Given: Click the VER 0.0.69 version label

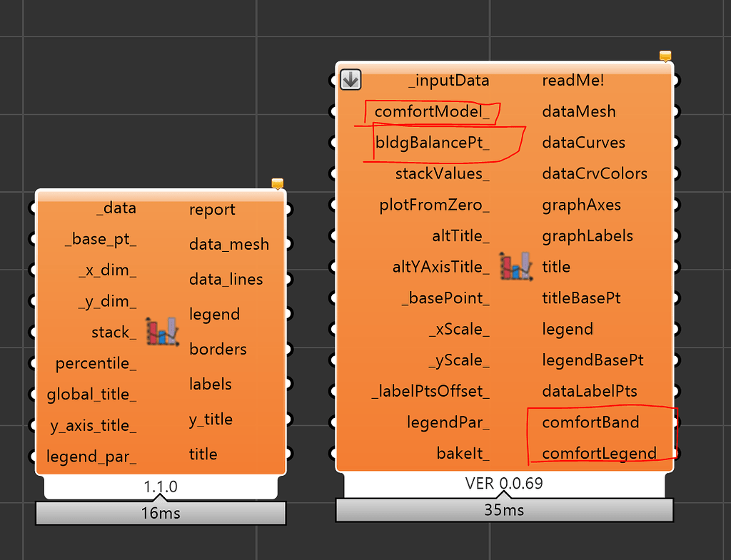Looking at the screenshot, I should click(x=503, y=484).
